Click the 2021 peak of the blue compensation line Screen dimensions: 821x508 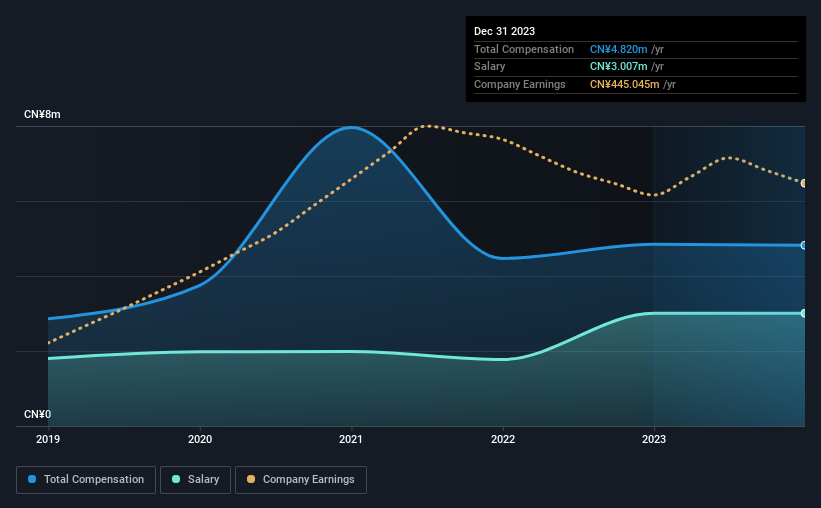351,127
